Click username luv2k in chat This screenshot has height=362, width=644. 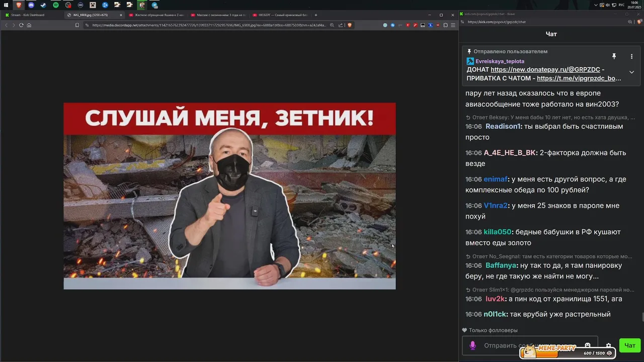[495, 299]
